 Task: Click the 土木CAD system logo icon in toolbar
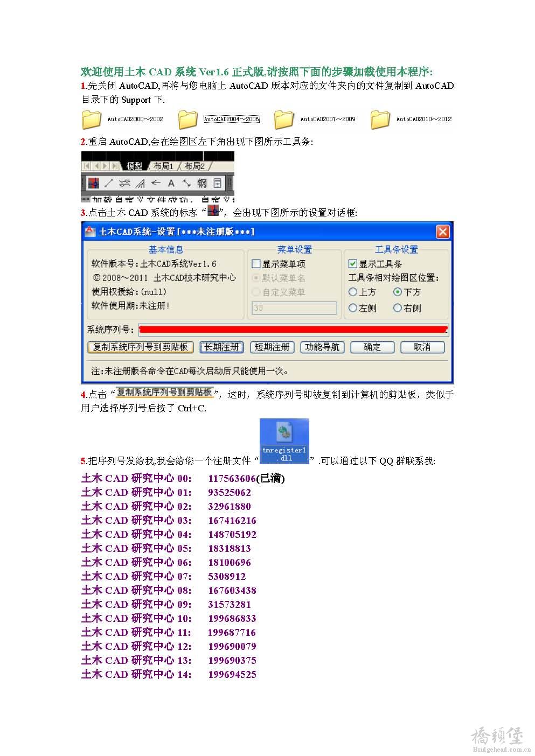pyautogui.click(x=94, y=183)
